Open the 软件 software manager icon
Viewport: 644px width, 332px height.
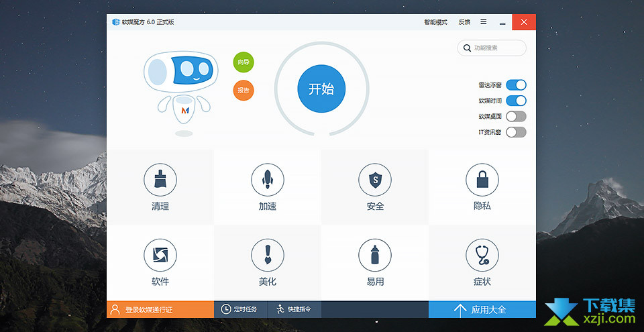pyautogui.click(x=160, y=255)
